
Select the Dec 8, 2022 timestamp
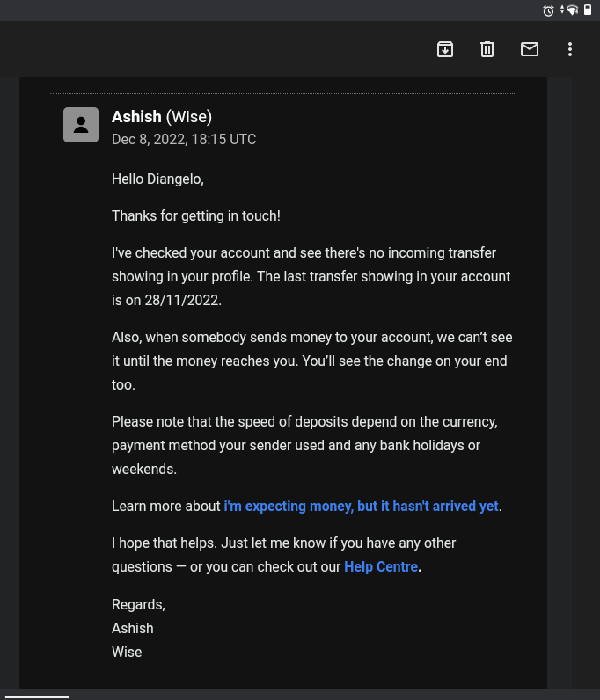184,139
